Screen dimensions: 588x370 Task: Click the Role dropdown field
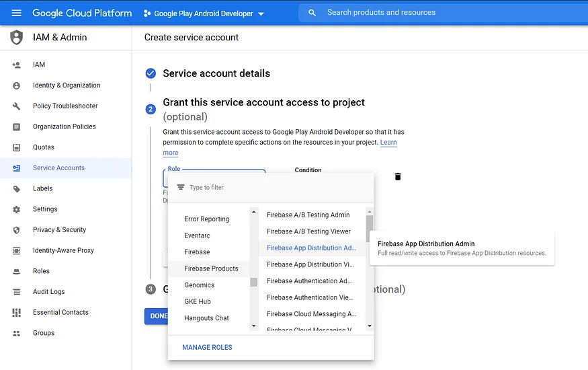(214, 178)
